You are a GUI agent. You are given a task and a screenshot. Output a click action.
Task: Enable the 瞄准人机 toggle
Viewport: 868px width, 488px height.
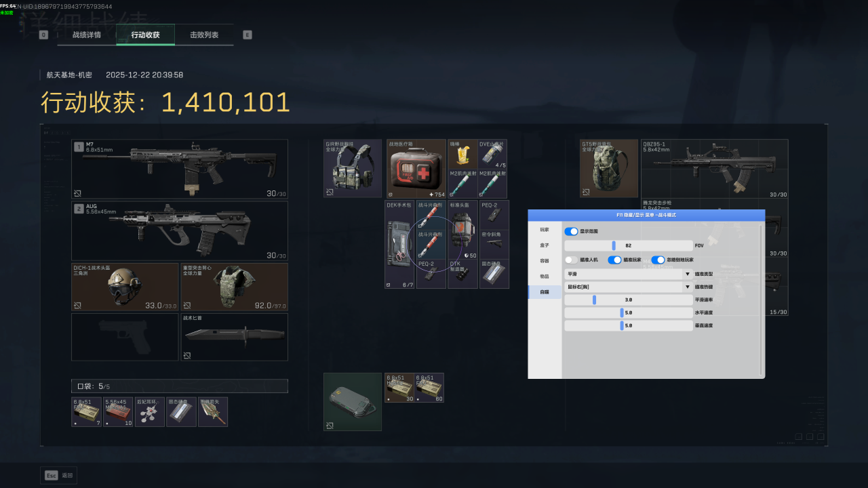pos(571,260)
